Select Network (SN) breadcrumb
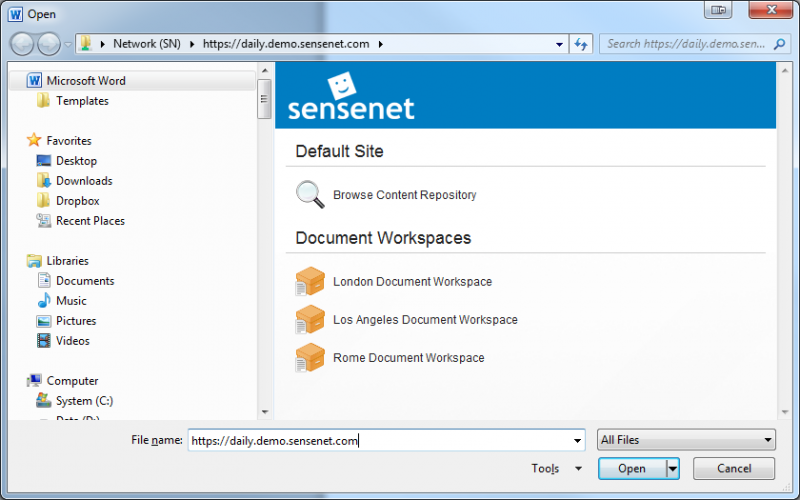Image resolution: width=800 pixels, height=500 pixels. pos(147,44)
